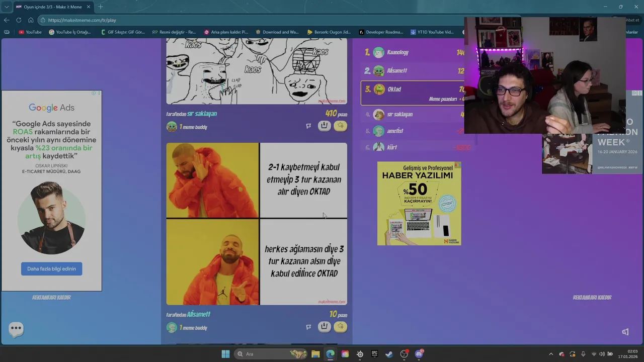Click the meme buddy avatar under sır saklayan meme
The image size is (644, 362).
pyautogui.click(x=172, y=127)
